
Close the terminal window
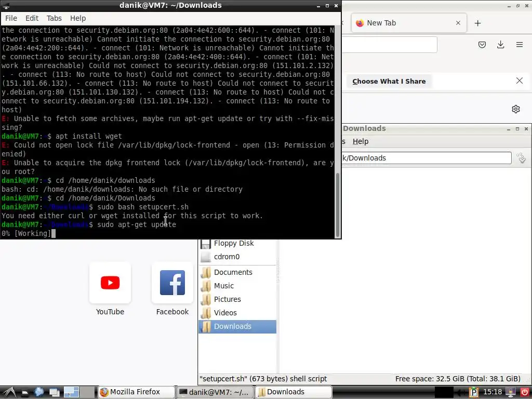(336, 6)
